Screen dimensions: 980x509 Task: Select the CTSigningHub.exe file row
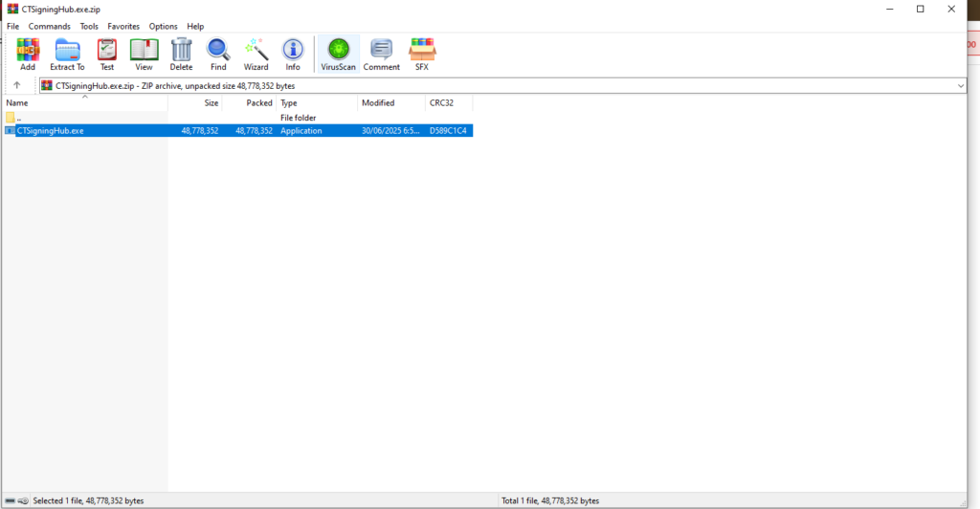tap(50, 130)
